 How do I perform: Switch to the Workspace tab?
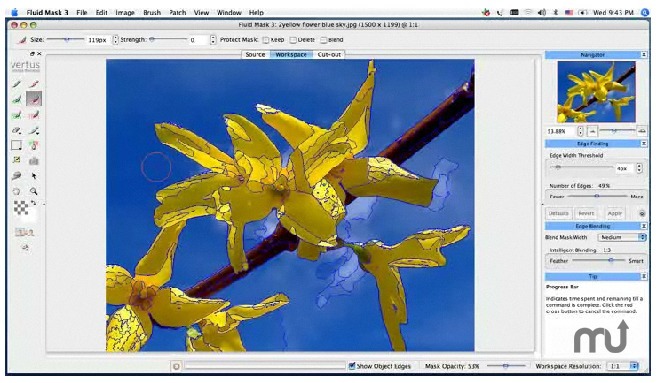click(x=291, y=55)
